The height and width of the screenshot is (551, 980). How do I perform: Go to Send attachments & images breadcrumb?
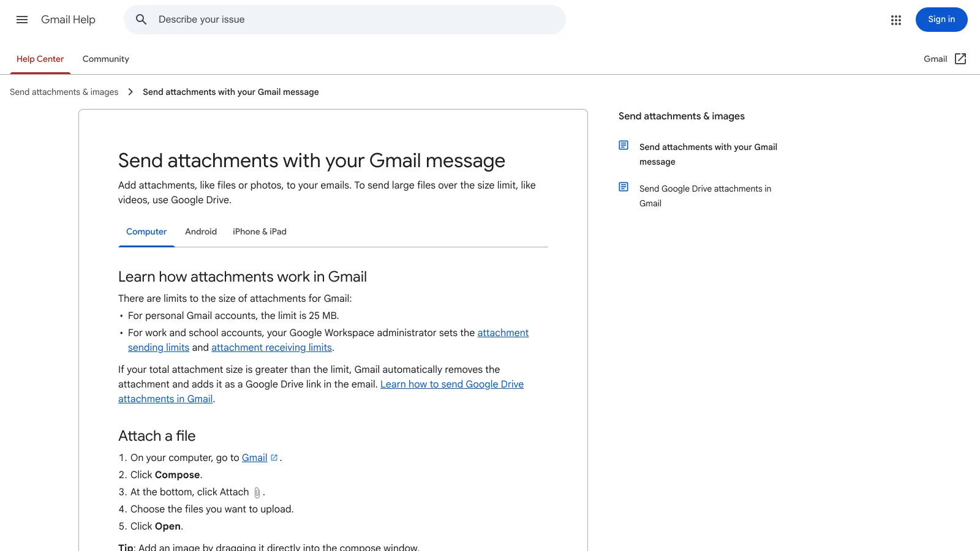point(64,92)
